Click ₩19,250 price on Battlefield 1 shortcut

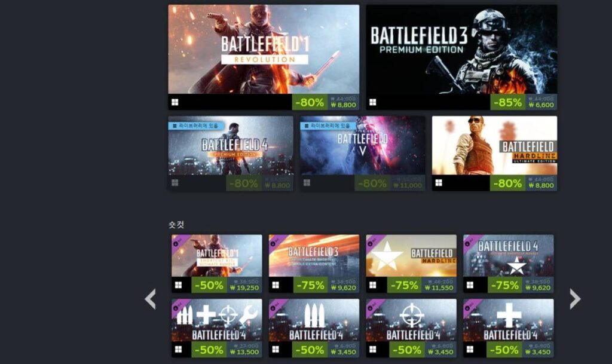tap(244, 288)
